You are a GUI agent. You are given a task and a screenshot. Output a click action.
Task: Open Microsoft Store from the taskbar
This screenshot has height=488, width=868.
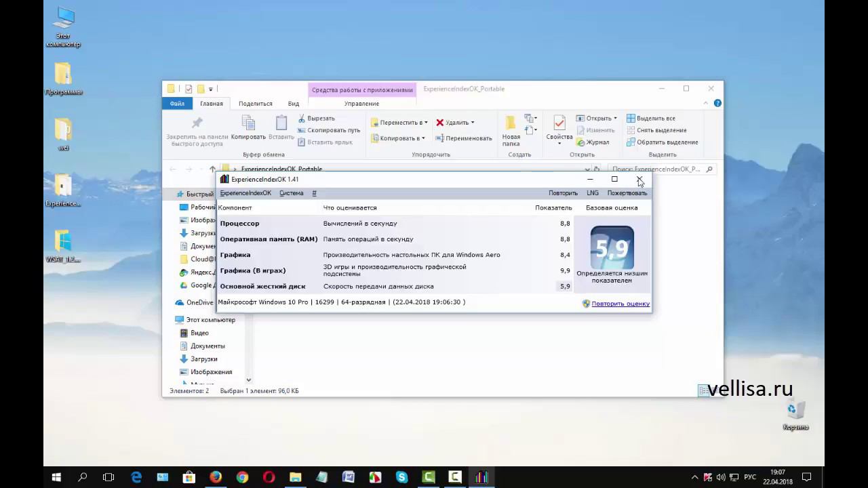189,477
